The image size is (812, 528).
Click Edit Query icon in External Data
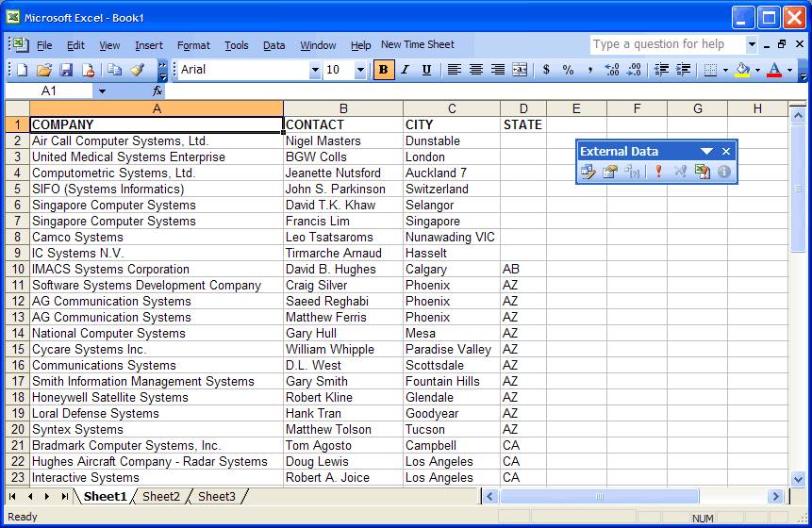point(588,172)
